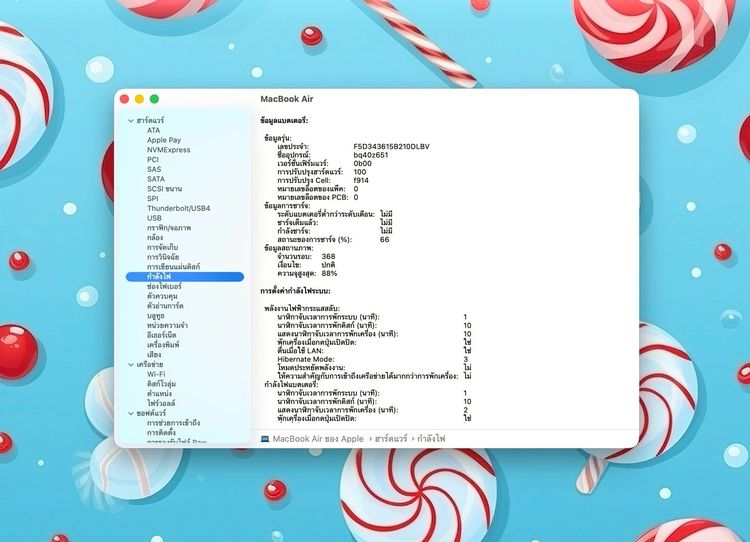750x542 pixels.
Task: Click the laptop icon in the path bar
Action: pyautogui.click(x=265, y=438)
